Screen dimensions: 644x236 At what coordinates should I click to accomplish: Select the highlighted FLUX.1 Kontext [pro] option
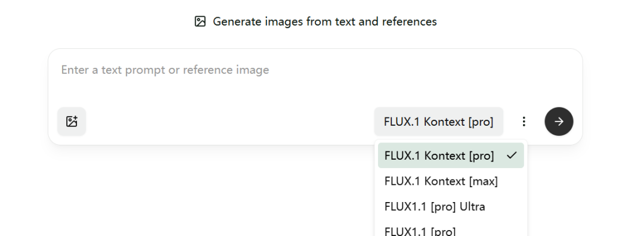click(451, 156)
